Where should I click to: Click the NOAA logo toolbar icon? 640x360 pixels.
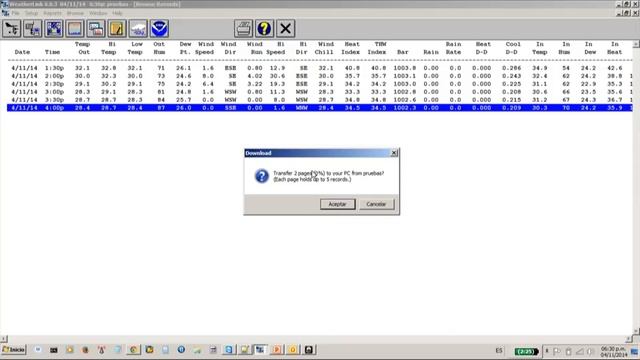click(160, 29)
